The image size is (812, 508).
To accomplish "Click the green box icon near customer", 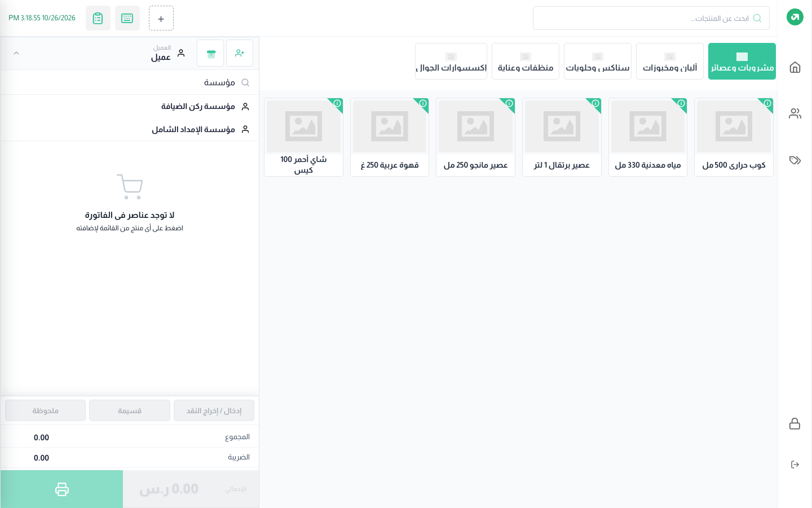I will click(x=210, y=53).
